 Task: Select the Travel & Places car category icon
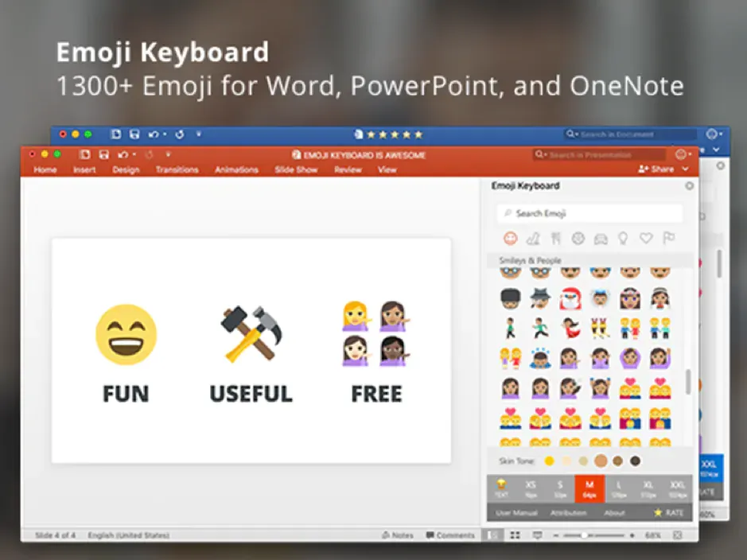pyautogui.click(x=601, y=238)
